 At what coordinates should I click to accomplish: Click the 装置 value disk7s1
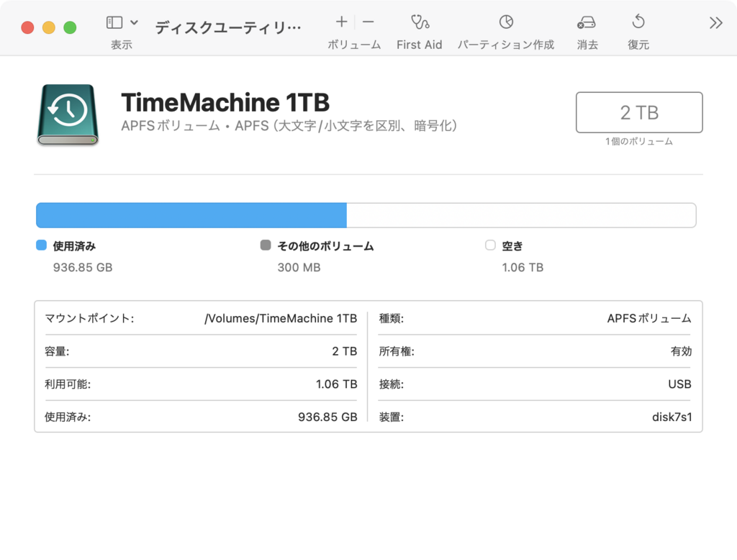pyautogui.click(x=672, y=417)
